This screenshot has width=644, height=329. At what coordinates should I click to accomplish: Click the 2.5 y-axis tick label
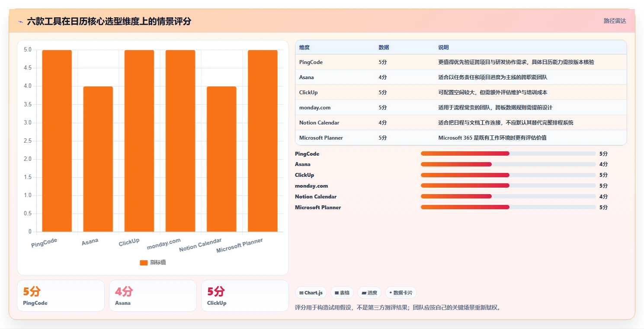28,141
